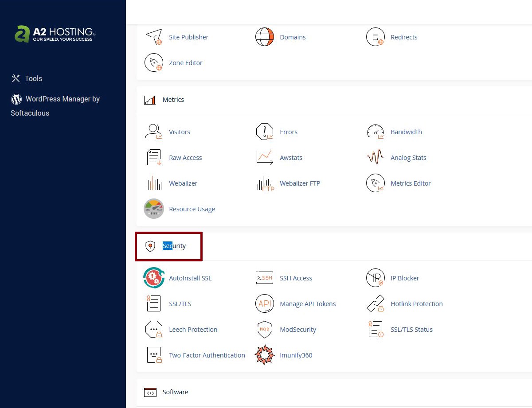Viewport: 532px width, 408px height.
Task: Open the Bandwidth gauge icon
Action: click(376, 132)
